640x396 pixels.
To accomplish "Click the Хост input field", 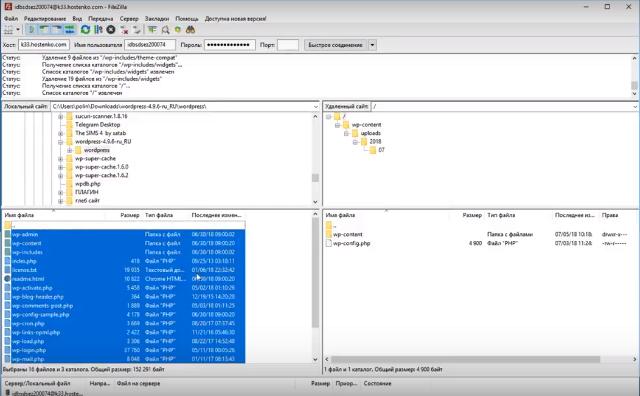I will (44, 45).
